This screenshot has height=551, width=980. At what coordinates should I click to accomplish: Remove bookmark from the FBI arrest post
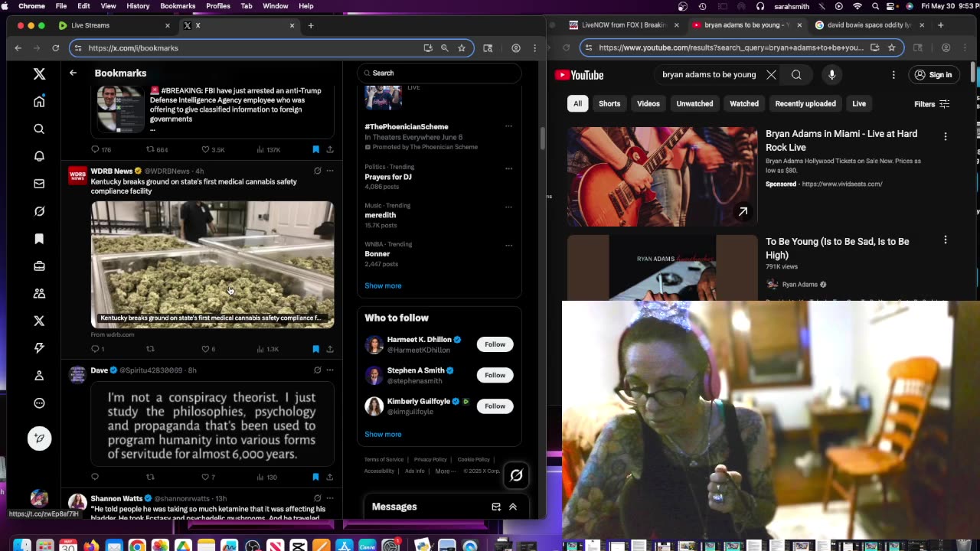(315, 150)
